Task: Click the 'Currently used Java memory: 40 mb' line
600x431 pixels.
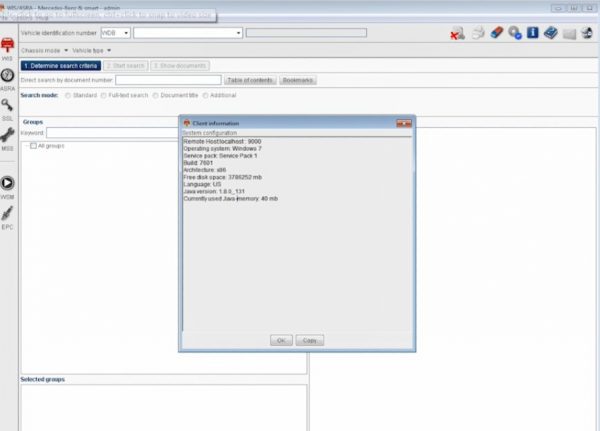Action: 231,199
